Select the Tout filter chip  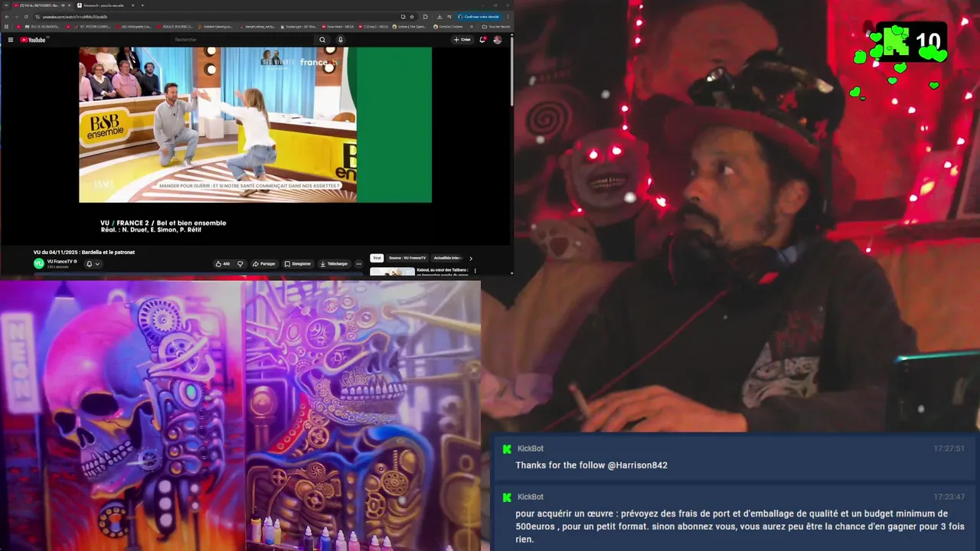click(377, 258)
